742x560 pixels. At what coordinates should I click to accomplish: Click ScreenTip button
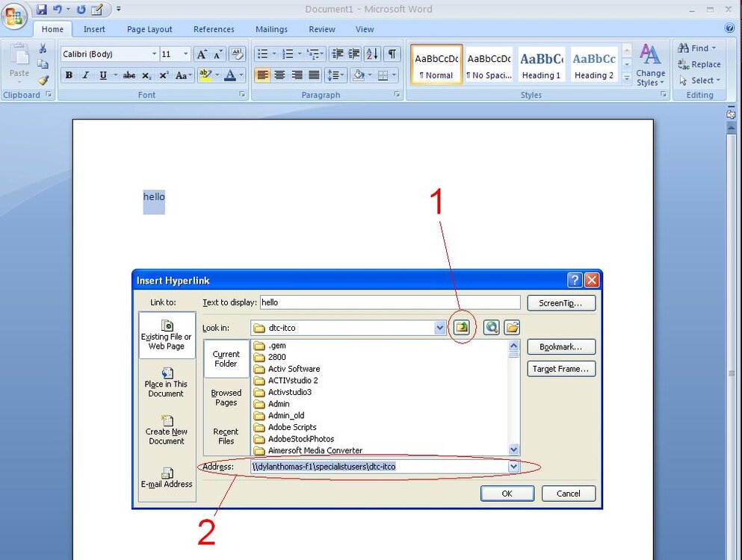pos(560,303)
